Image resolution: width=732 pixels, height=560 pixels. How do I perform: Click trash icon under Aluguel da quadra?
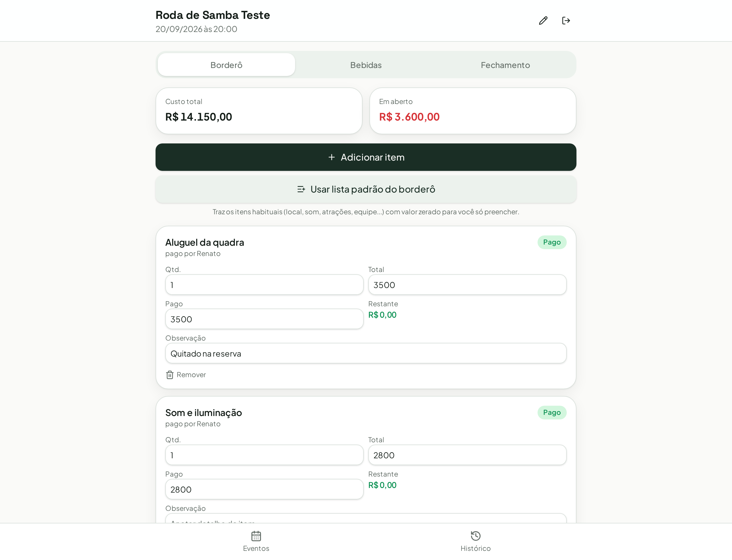170,375
